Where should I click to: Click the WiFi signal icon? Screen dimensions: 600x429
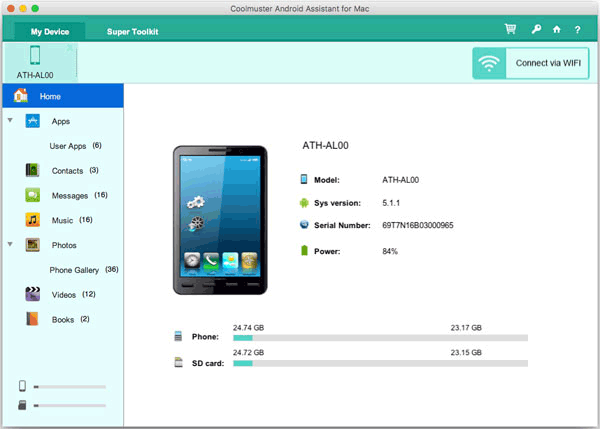coord(489,63)
